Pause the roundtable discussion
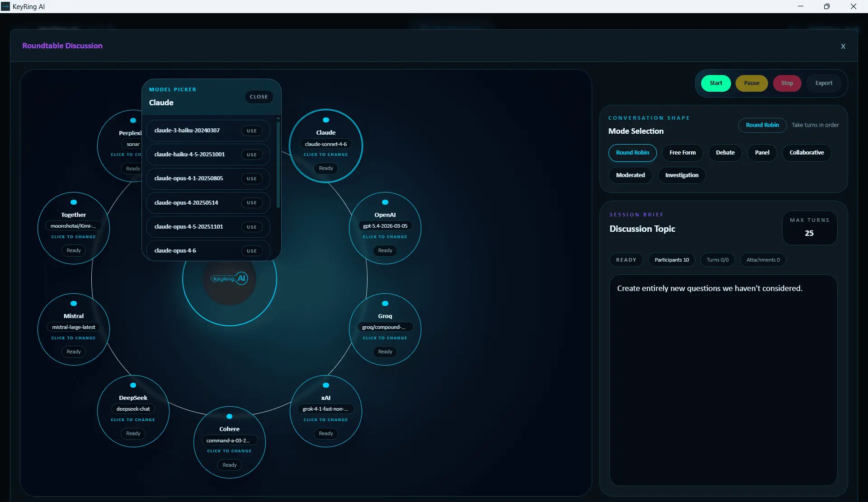The width and height of the screenshot is (868, 502). (751, 83)
